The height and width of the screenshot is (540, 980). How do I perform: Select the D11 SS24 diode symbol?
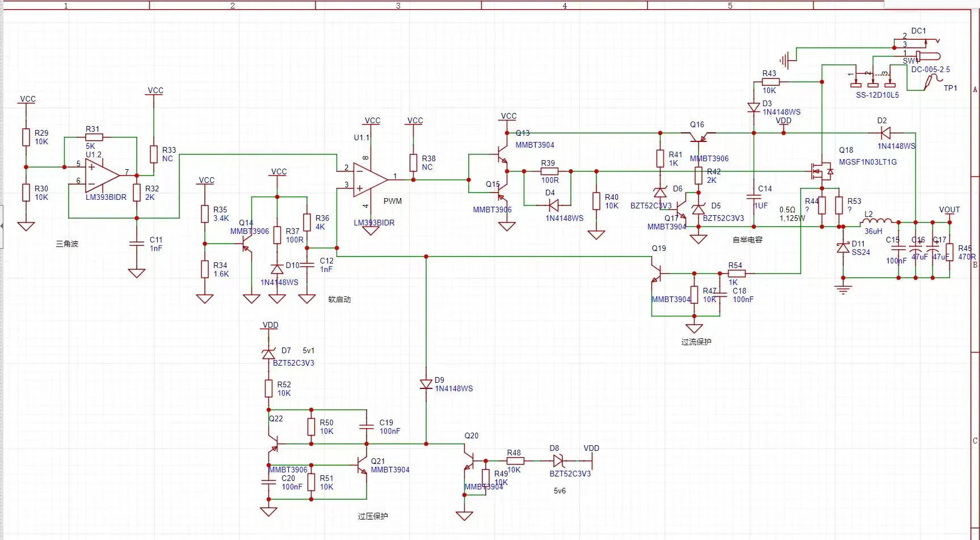(x=843, y=248)
